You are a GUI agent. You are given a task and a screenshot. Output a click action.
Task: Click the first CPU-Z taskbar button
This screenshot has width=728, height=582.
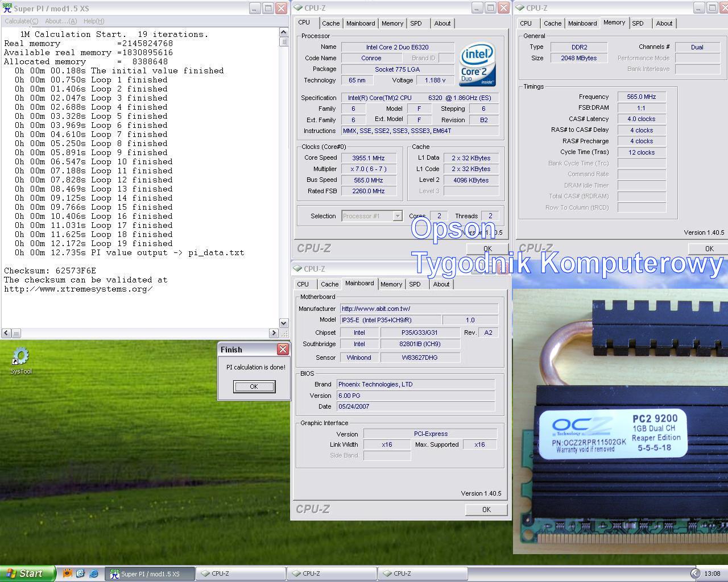(241, 573)
